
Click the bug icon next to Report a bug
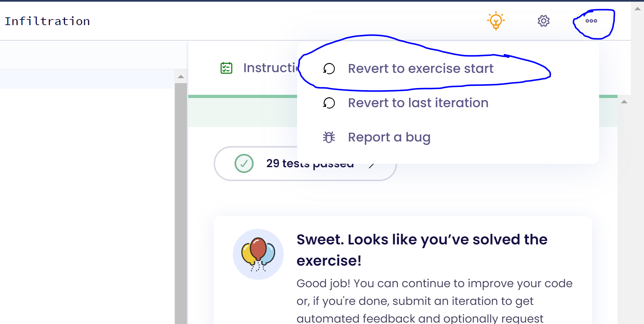tap(329, 137)
